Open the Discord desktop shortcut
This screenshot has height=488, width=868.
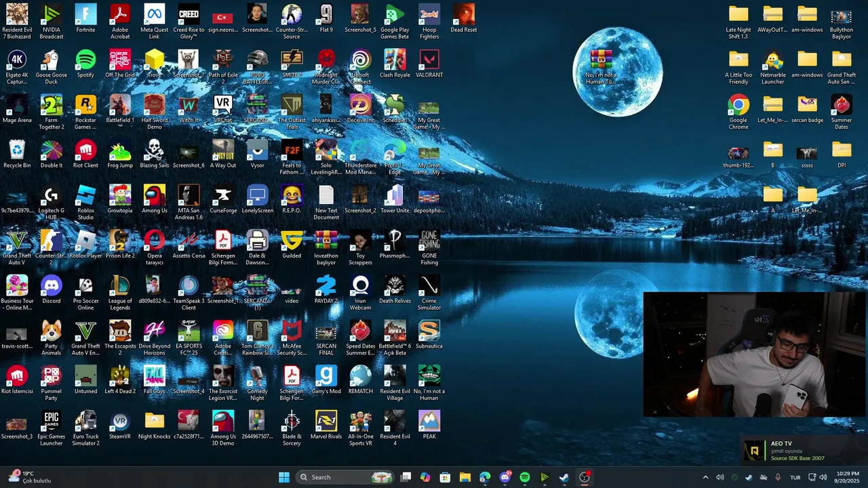(52, 290)
